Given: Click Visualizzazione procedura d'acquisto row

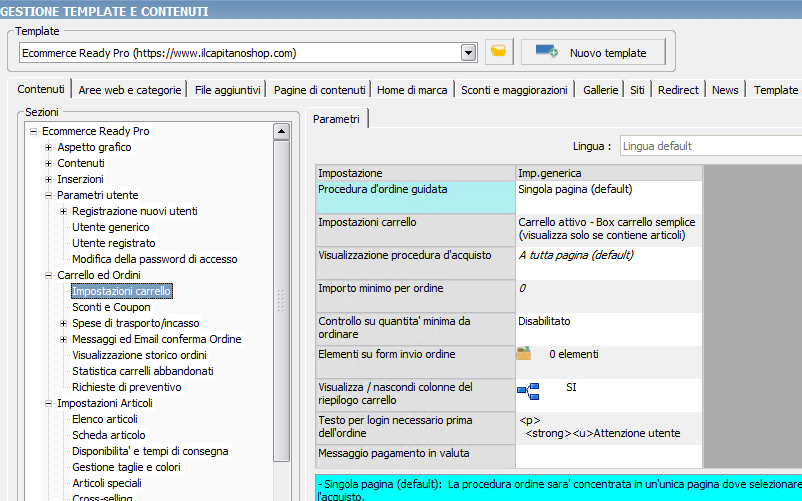Looking at the screenshot, I should pyautogui.click(x=415, y=263).
